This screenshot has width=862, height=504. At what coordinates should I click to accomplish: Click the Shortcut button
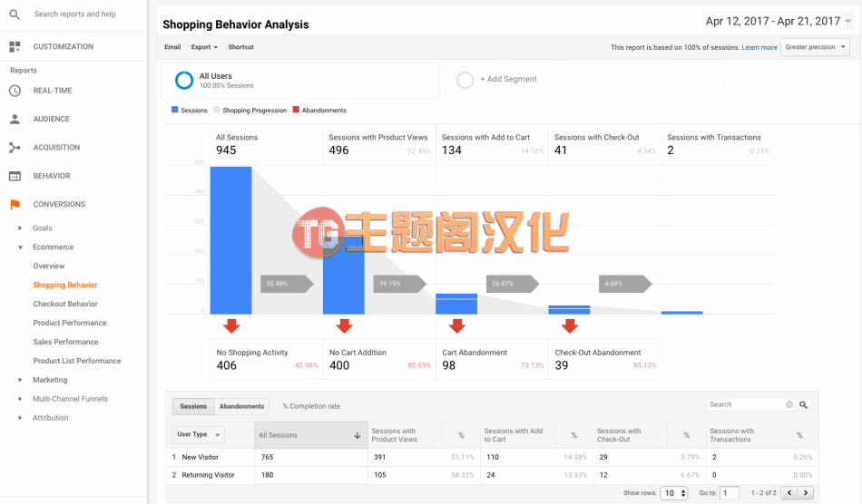pyautogui.click(x=241, y=47)
